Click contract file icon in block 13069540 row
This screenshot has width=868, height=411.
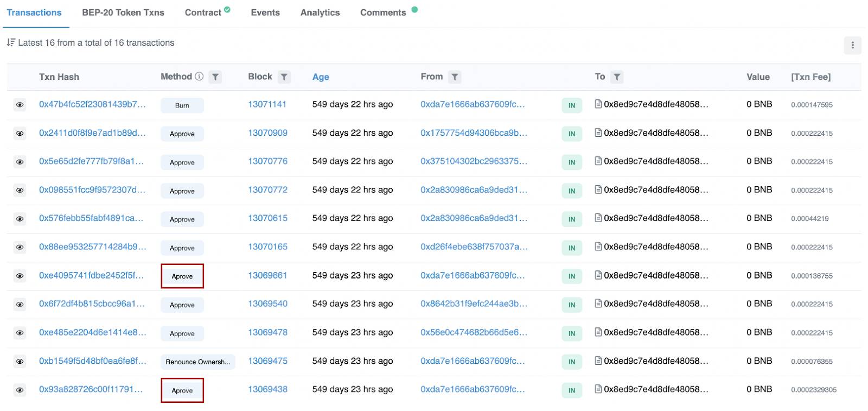(598, 303)
